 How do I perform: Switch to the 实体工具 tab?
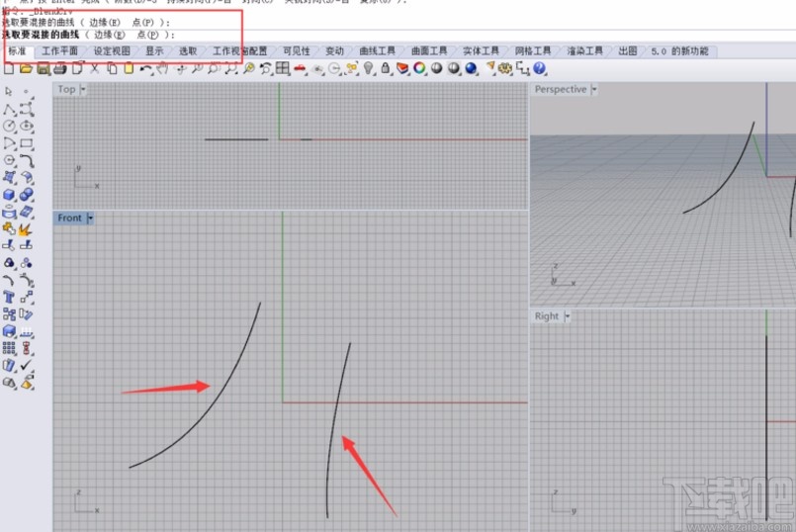click(x=481, y=51)
